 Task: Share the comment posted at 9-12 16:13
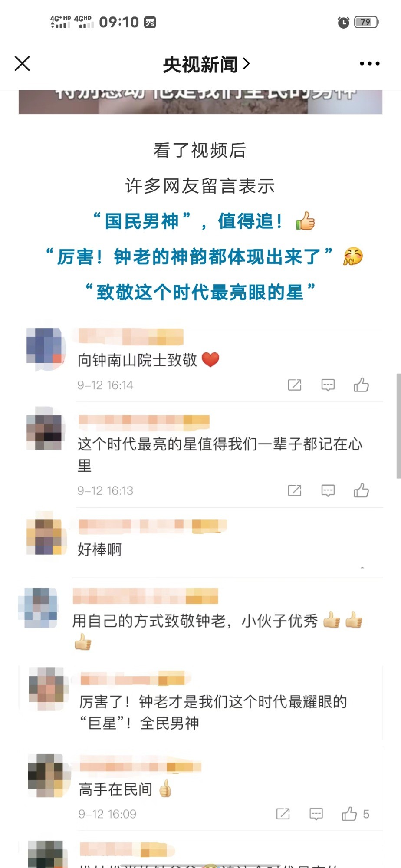[294, 490]
